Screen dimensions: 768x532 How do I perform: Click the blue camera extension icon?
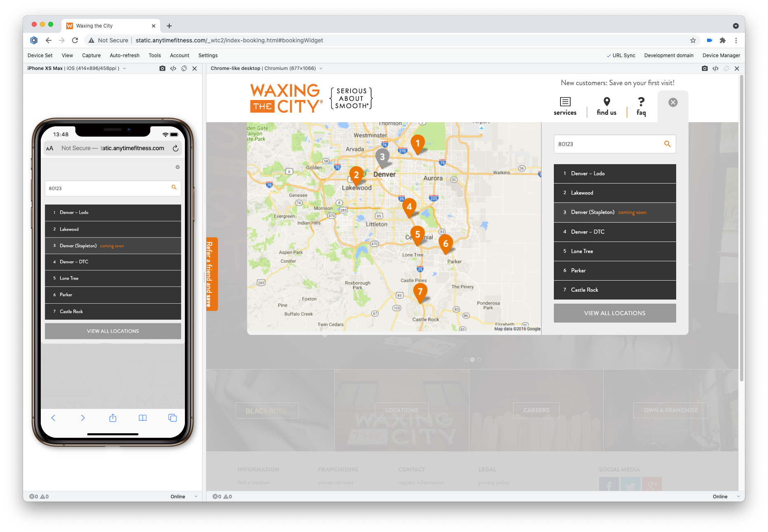tap(710, 40)
